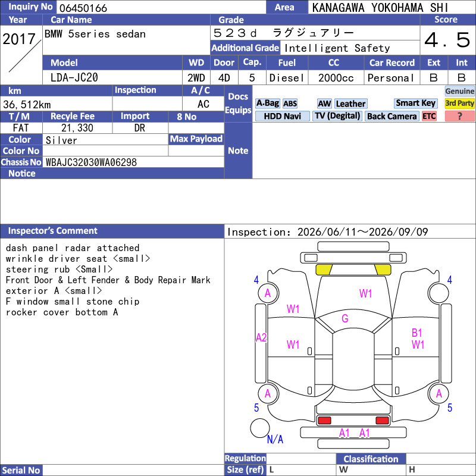Click the comment 'exterior A <small>'
Viewport: 476px width, 476px height.
pyautogui.click(x=54, y=291)
